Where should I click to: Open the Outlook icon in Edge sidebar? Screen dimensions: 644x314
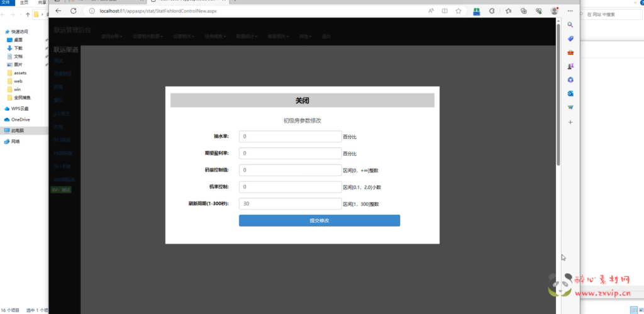click(x=570, y=93)
